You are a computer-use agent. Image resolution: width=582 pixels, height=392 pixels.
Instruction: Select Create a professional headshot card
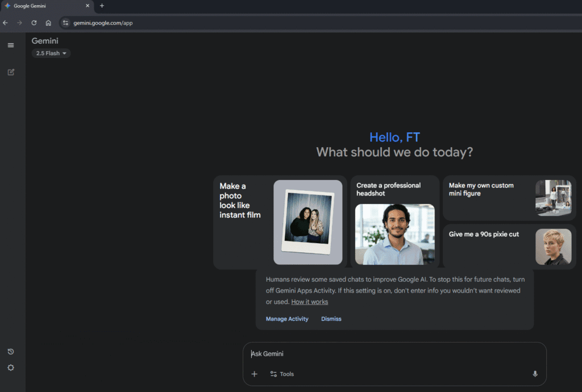(x=394, y=222)
